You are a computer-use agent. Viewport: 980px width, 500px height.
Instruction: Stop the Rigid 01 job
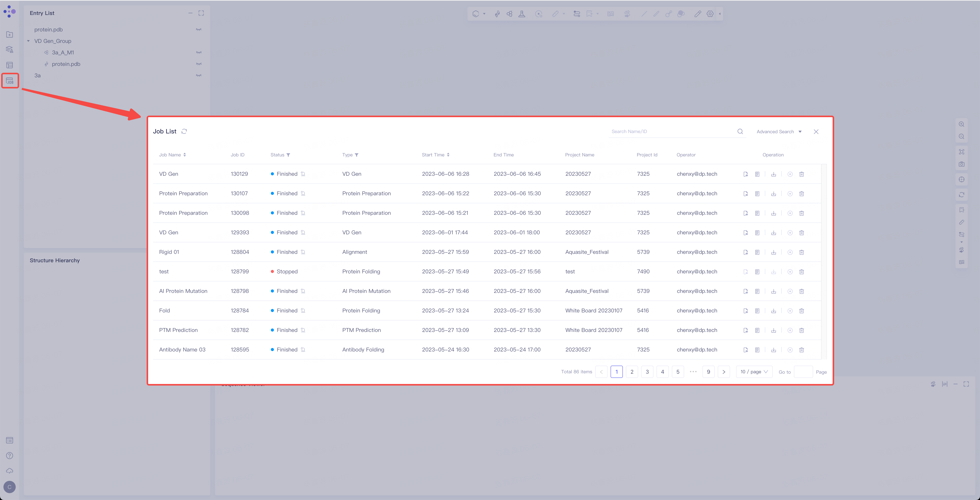[790, 252]
